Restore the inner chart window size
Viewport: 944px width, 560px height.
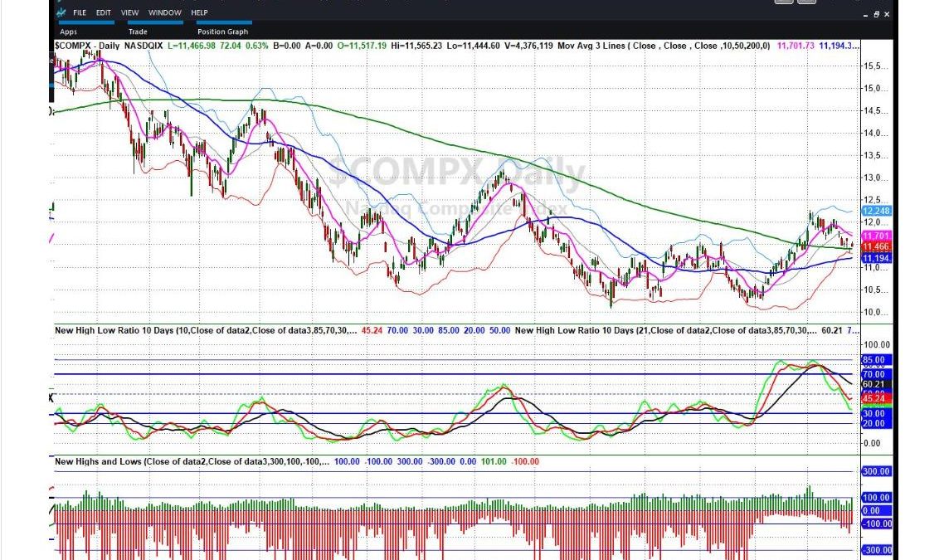point(877,14)
